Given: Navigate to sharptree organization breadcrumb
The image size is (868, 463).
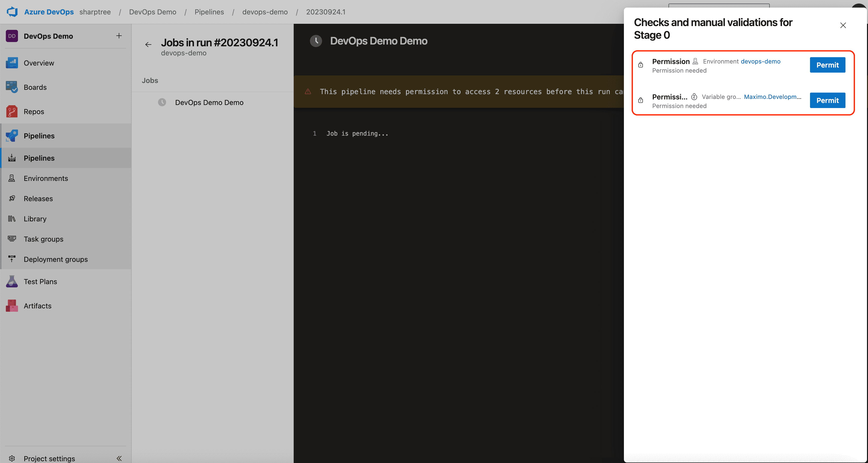Looking at the screenshot, I should [x=95, y=12].
